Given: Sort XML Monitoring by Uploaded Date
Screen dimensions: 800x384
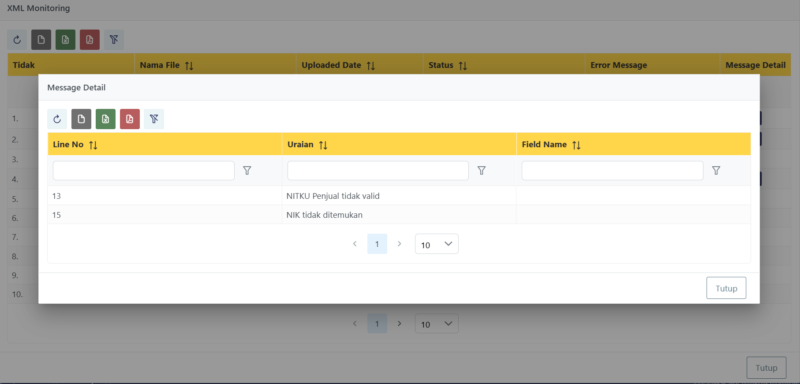Looking at the screenshot, I should [371, 66].
